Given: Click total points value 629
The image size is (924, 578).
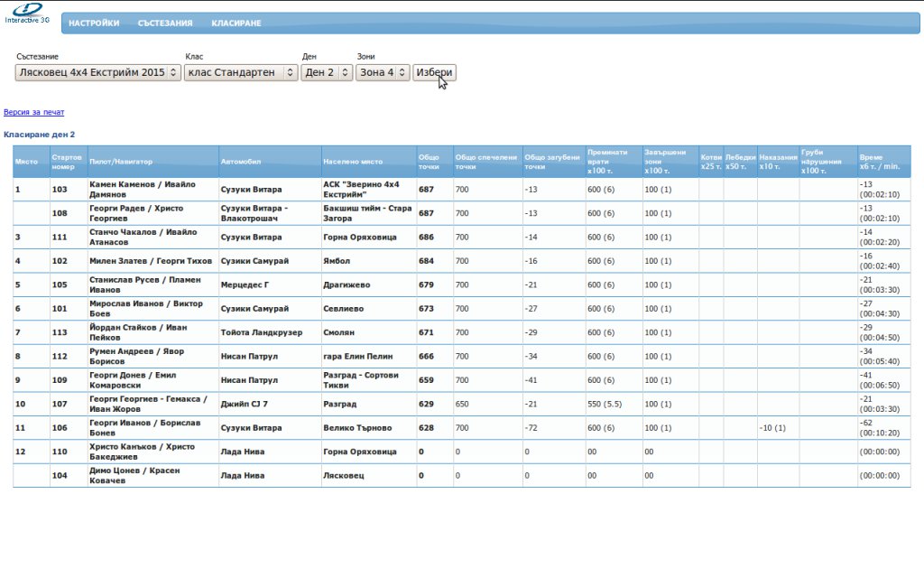Looking at the screenshot, I should [x=426, y=404].
